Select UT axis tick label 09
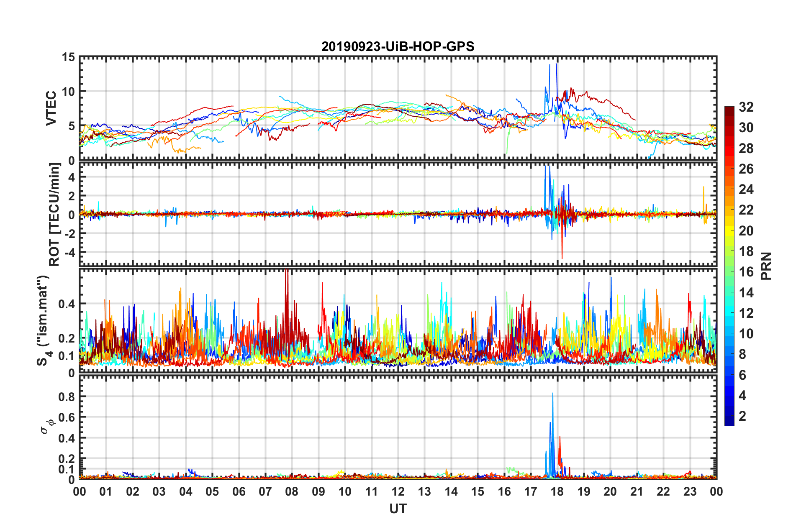Image resolution: width=796 pixels, height=532 pixels. coord(318,491)
